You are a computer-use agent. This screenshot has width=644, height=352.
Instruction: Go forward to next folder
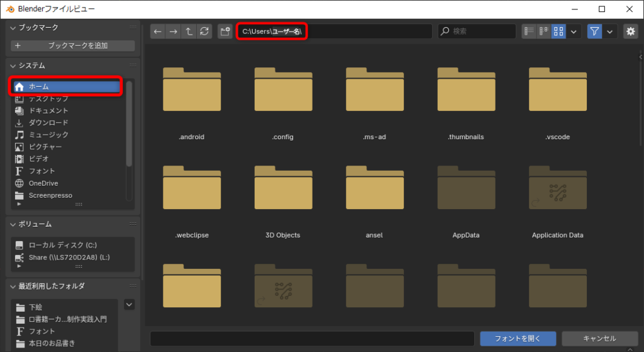pyautogui.click(x=173, y=31)
